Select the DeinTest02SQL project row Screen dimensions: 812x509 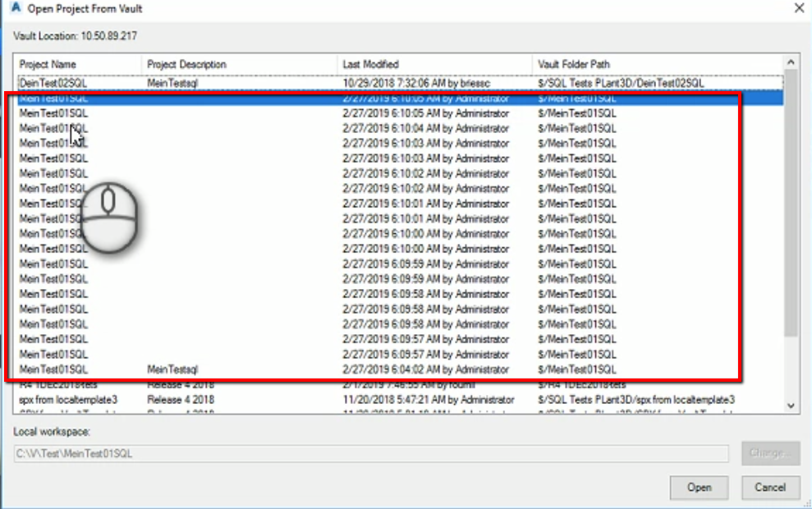pos(246,80)
